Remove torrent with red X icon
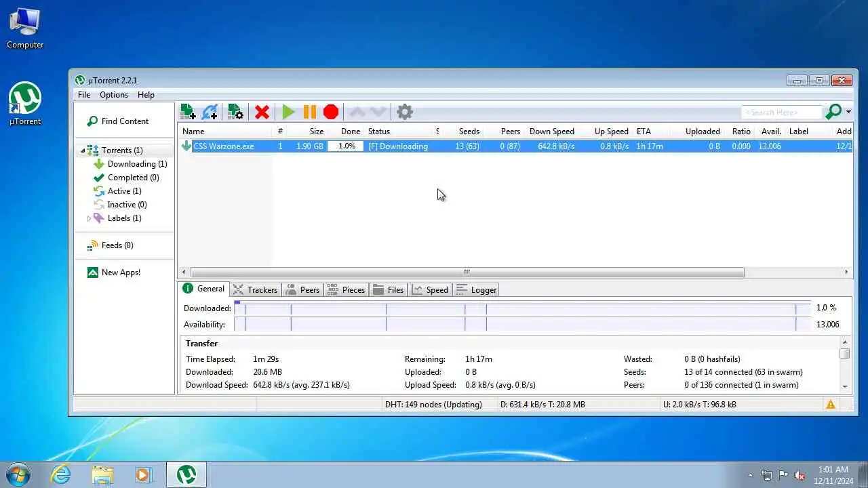This screenshot has width=868, height=488. [262, 112]
